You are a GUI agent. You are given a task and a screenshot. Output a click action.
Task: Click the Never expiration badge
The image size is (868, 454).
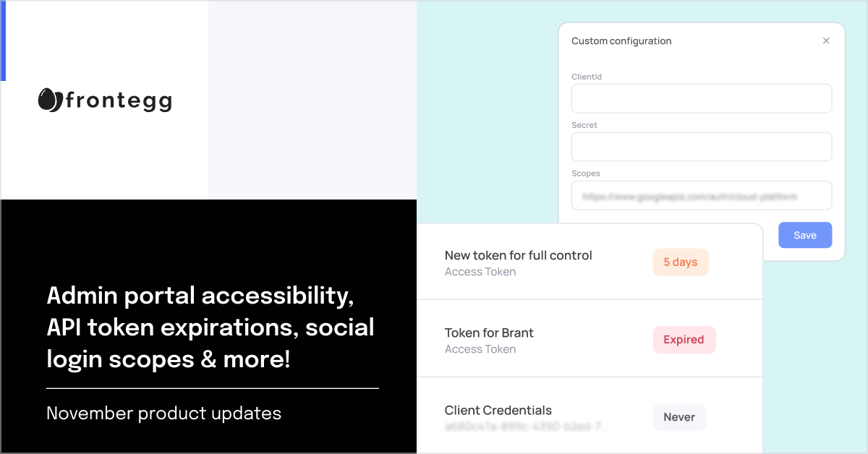click(x=678, y=417)
